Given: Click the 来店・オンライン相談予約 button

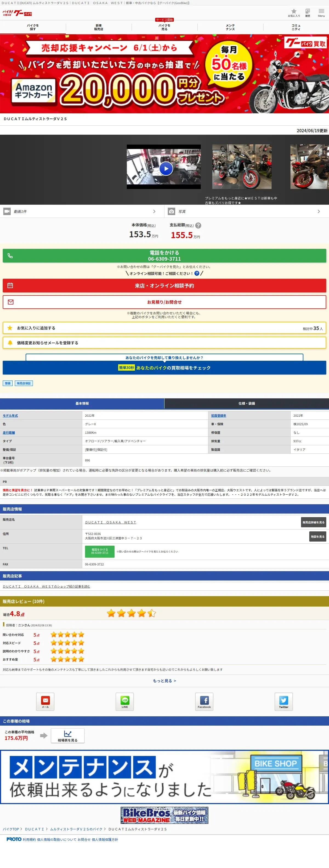Looking at the screenshot, I should 164,285.
